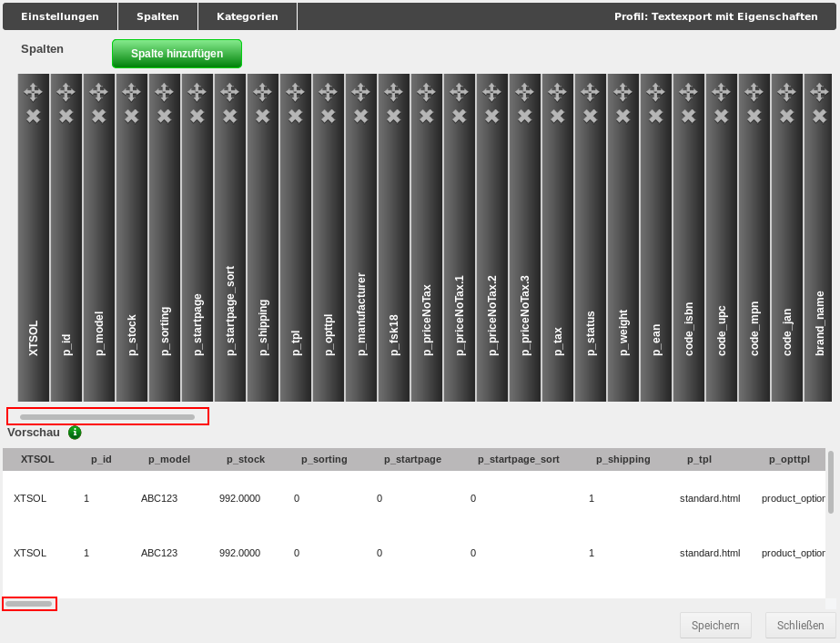Remove the p_ean column using its X icon
This screenshot has width=840, height=643.
point(655,116)
